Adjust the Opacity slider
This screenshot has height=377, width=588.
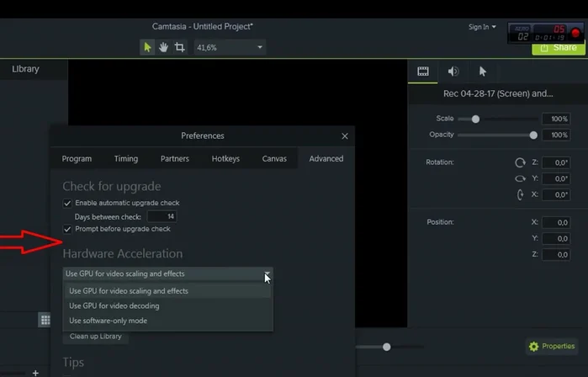click(x=532, y=135)
